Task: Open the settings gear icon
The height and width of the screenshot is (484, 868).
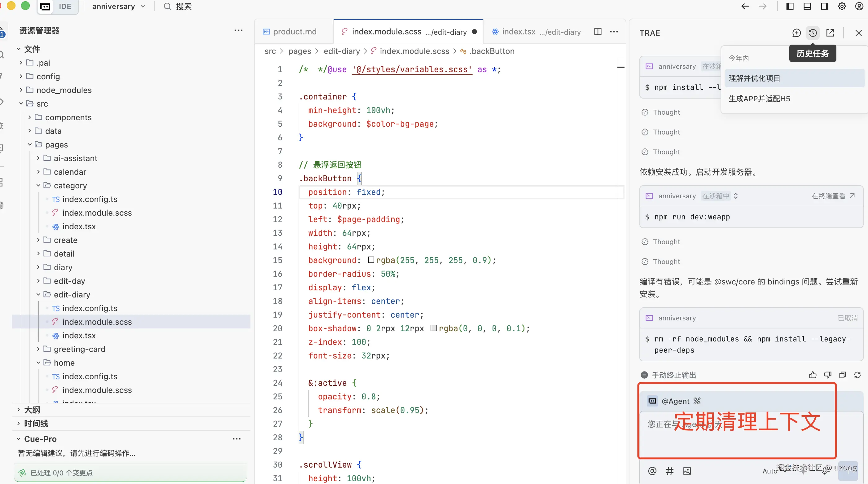Action: point(842,7)
